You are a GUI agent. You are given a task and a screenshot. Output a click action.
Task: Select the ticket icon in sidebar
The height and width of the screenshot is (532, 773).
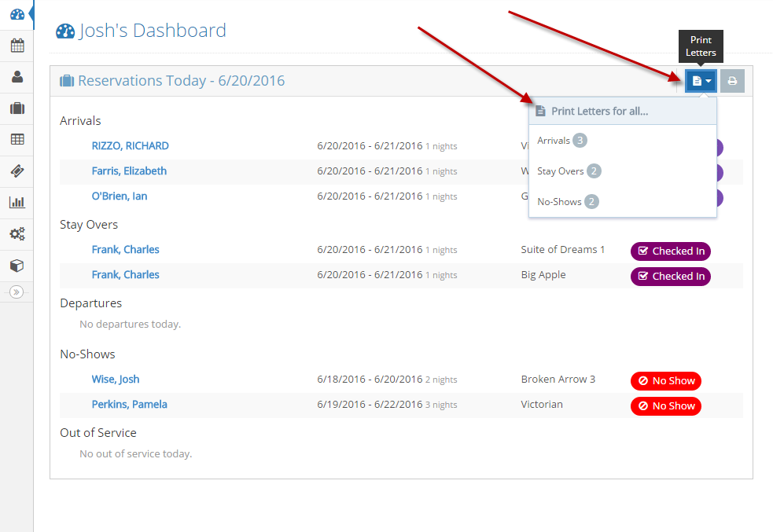[17, 171]
